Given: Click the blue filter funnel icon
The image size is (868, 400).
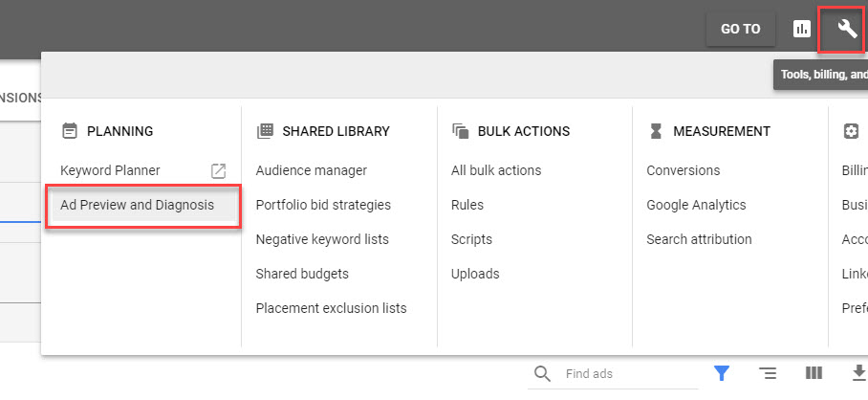Looking at the screenshot, I should pos(722,373).
